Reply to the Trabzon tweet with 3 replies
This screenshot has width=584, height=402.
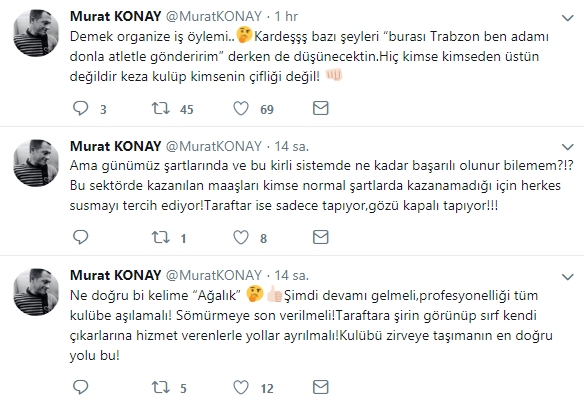click(x=80, y=108)
